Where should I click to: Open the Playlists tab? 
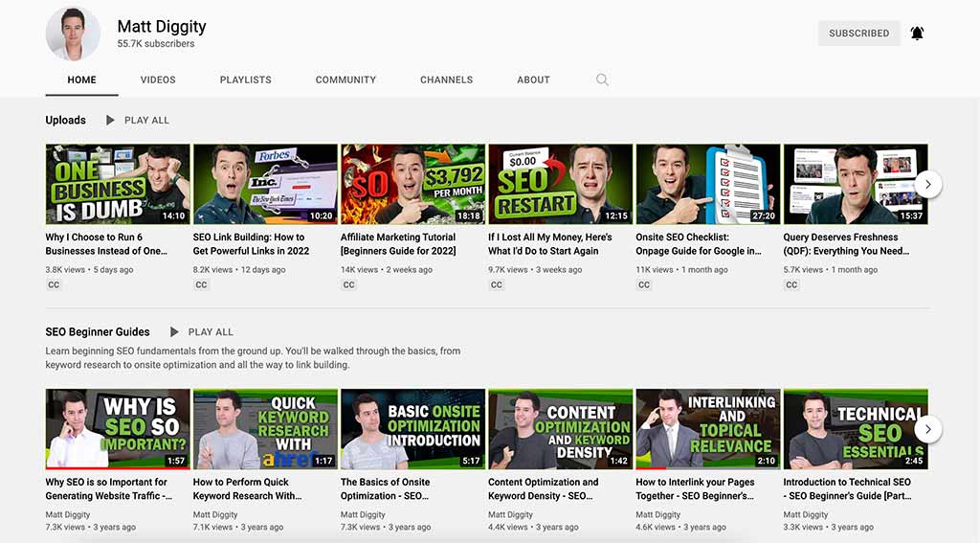[245, 79]
